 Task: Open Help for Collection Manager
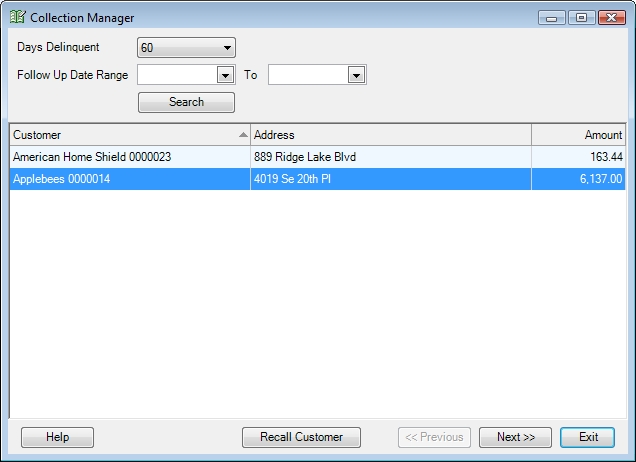tap(57, 437)
